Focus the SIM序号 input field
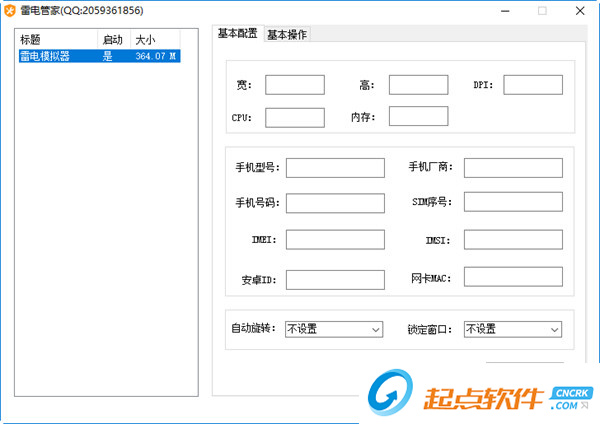600x424 pixels. tap(513, 202)
